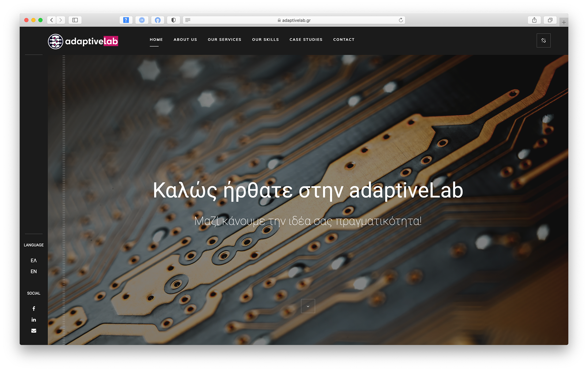Image resolution: width=588 pixels, height=371 pixels.
Task: Click the subtitle 'Μαζί κάνουμε την ιδέα σας πραγματικότητα!'
Action: [308, 221]
